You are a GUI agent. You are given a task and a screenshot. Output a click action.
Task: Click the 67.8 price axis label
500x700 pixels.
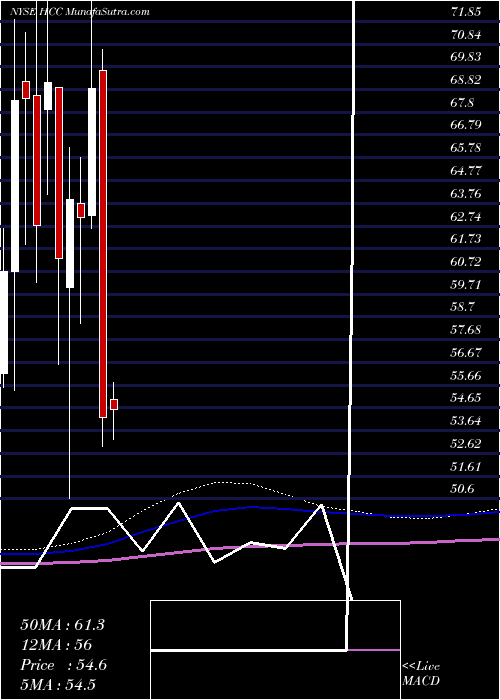(462, 103)
